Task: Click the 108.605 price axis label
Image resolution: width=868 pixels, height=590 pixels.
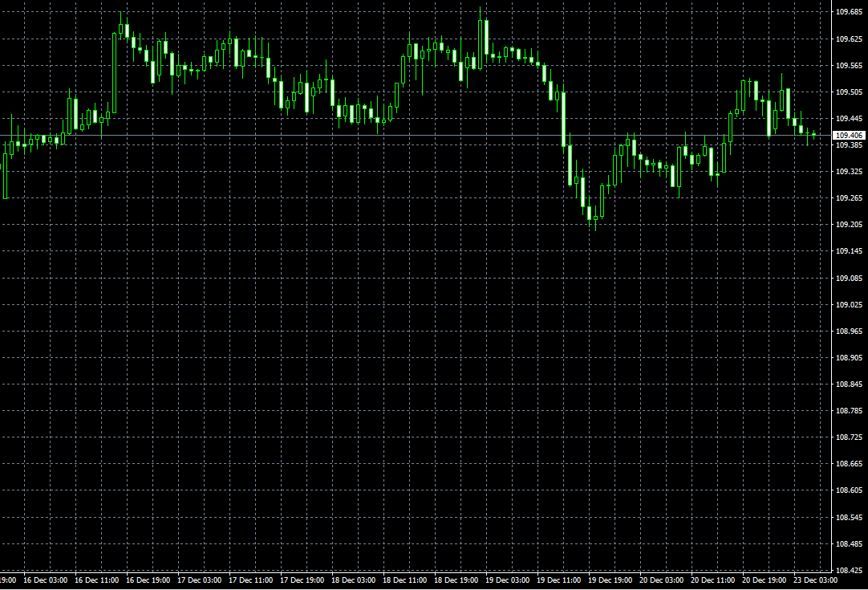Action: tap(849, 490)
